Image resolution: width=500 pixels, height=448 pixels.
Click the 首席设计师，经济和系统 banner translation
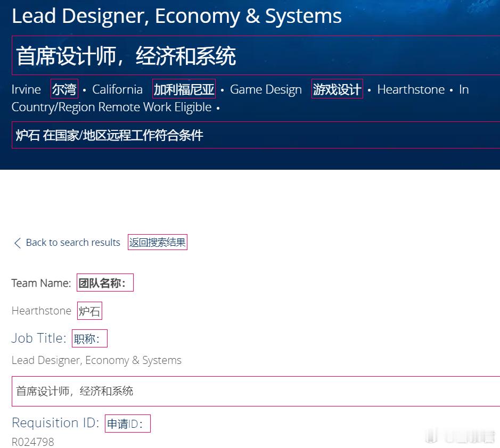point(256,55)
